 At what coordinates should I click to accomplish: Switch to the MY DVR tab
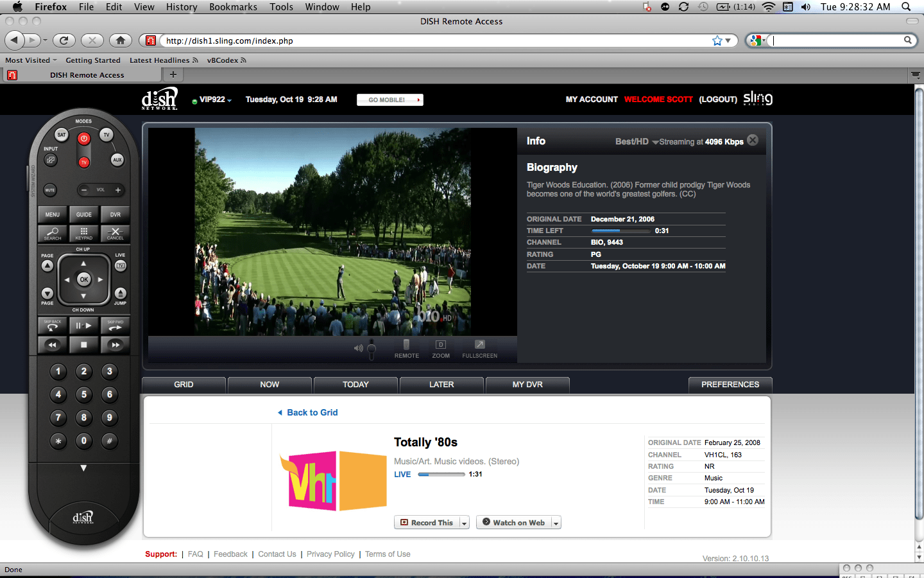[527, 385]
